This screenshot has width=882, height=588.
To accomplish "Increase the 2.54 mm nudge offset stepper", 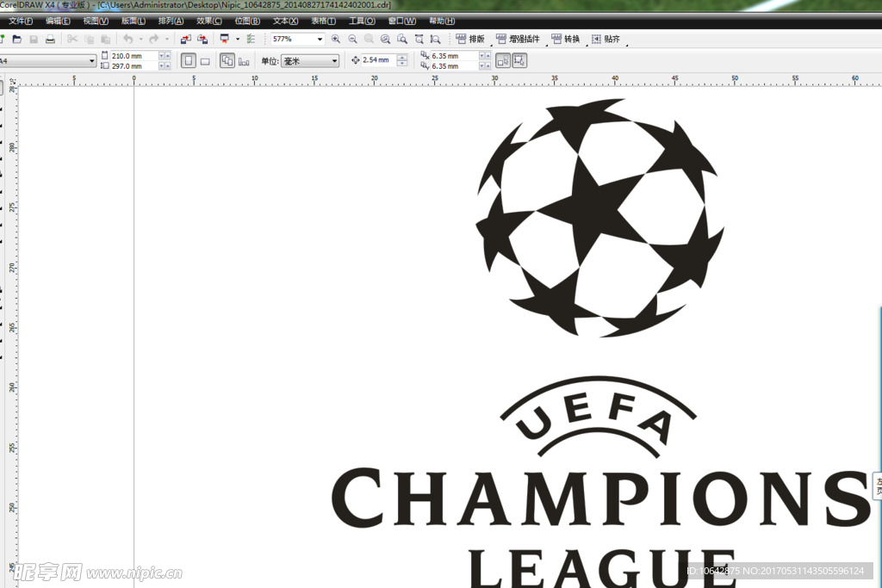I will (402, 58).
